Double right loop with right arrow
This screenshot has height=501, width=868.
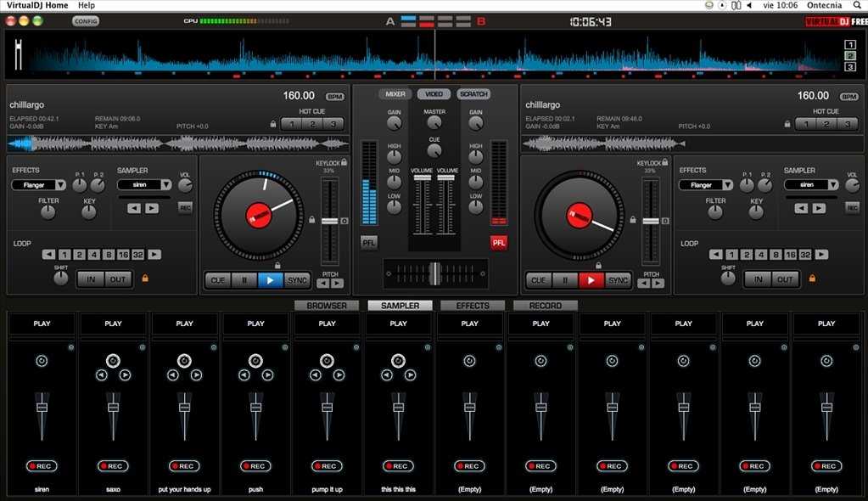821,255
